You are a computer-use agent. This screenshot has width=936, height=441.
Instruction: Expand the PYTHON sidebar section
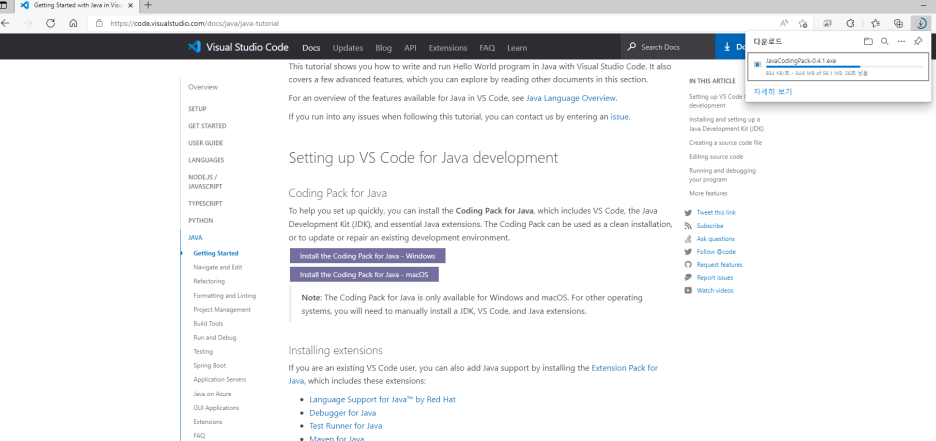(x=200, y=220)
